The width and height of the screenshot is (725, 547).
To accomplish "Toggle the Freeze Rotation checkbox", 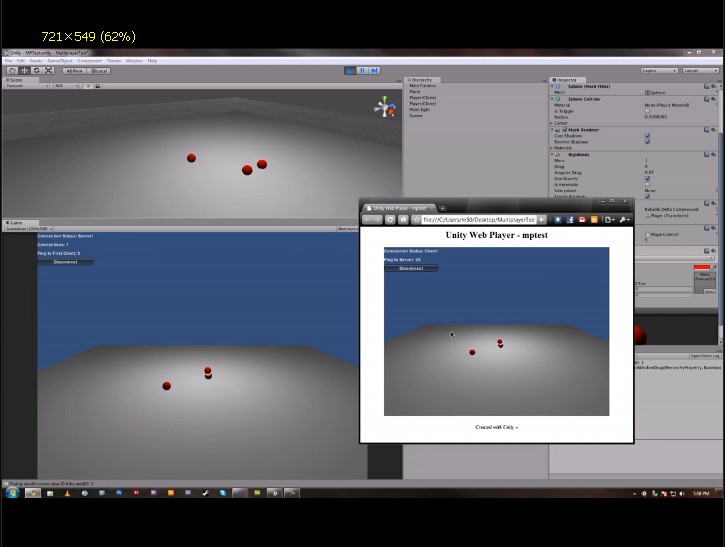I will [647, 197].
